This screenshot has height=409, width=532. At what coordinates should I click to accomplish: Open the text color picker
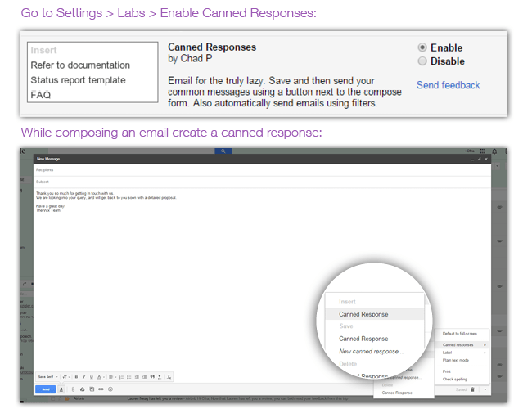point(100,377)
